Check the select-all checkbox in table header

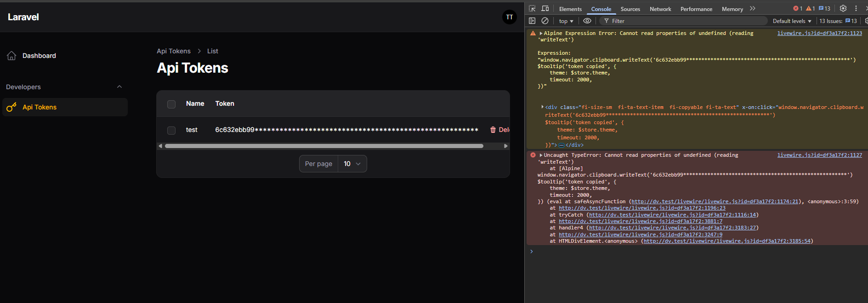click(171, 104)
